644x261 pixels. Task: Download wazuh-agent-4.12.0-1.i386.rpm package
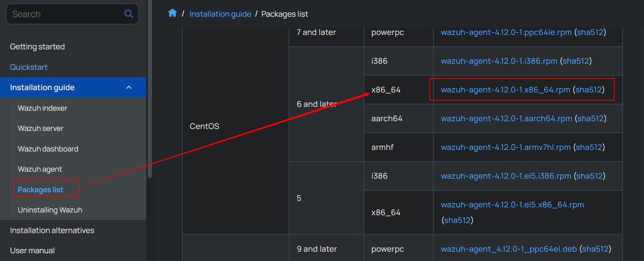click(x=499, y=61)
